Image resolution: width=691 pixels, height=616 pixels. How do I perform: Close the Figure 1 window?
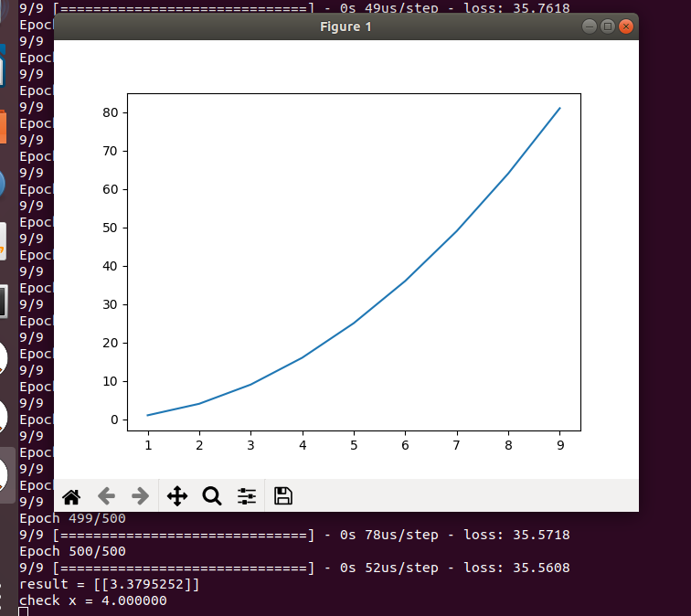point(626,27)
